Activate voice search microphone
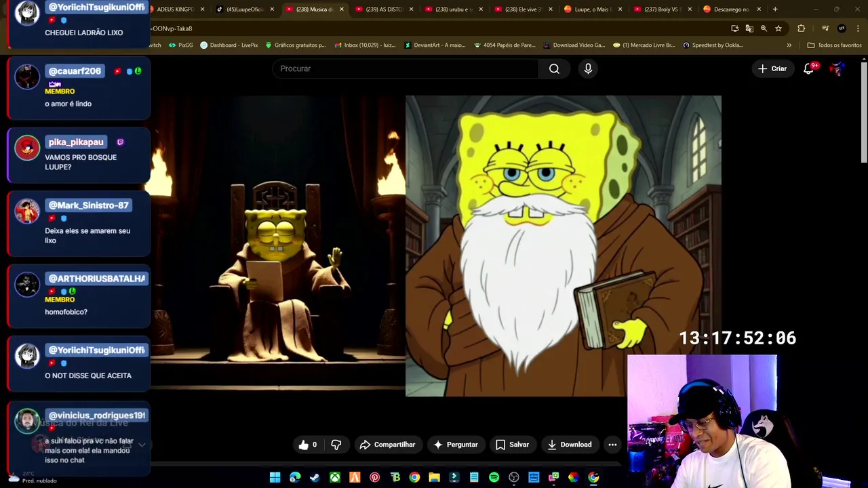 [x=588, y=68]
